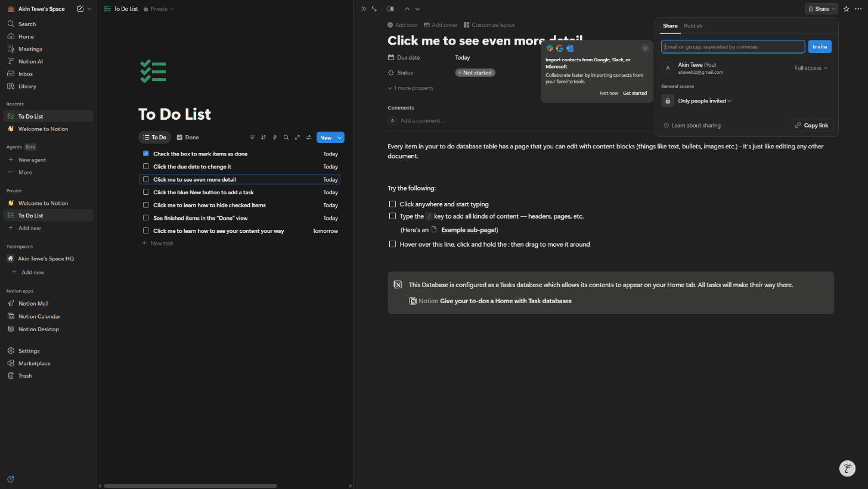Search within the To Do database

point(286,137)
